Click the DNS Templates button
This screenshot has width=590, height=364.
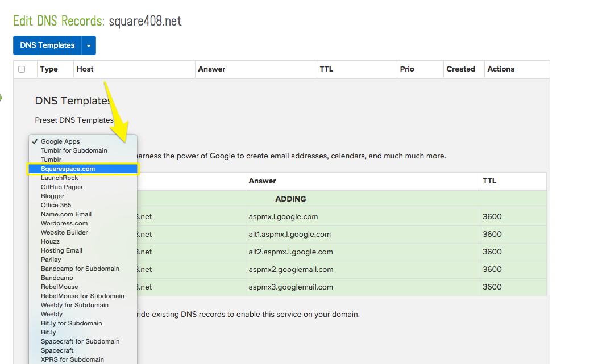tap(47, 45)
